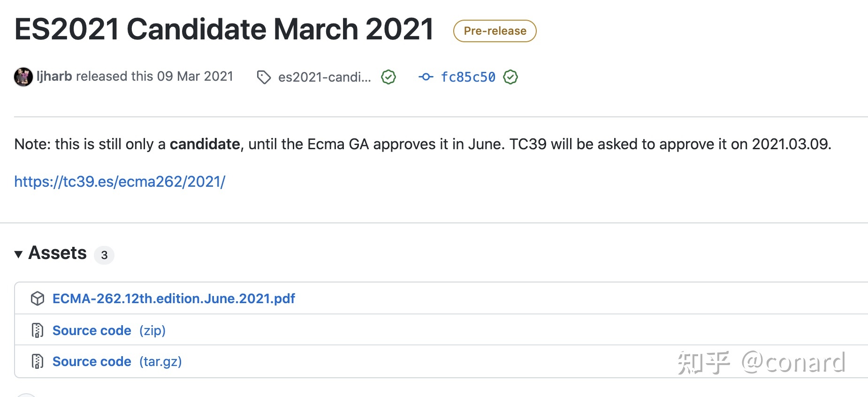Click the verified badge after commit fc85c50

(x=510, y=77)
